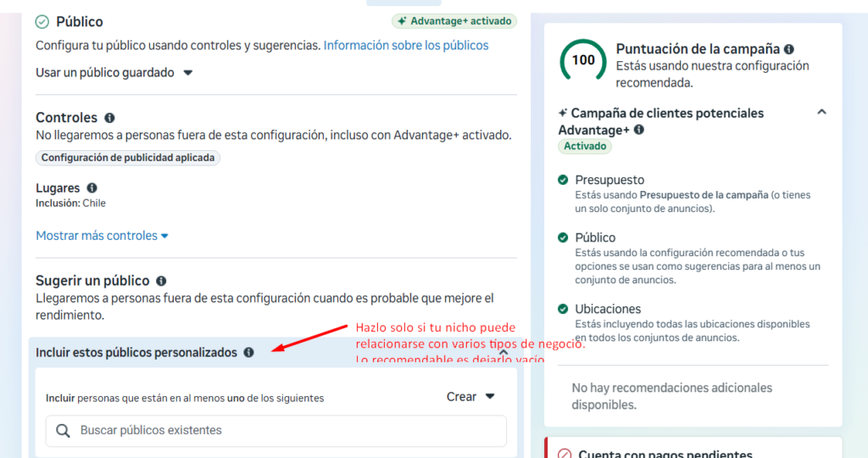Collapse the Advantage+ campaign section chevron
Screen dimensions: 868x458
(821, 113)
